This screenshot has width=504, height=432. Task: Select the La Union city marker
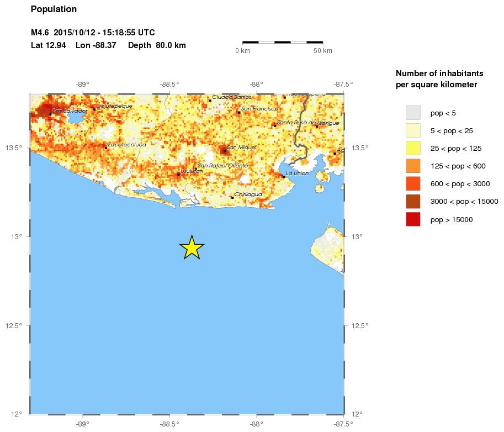tap(284, 177)
